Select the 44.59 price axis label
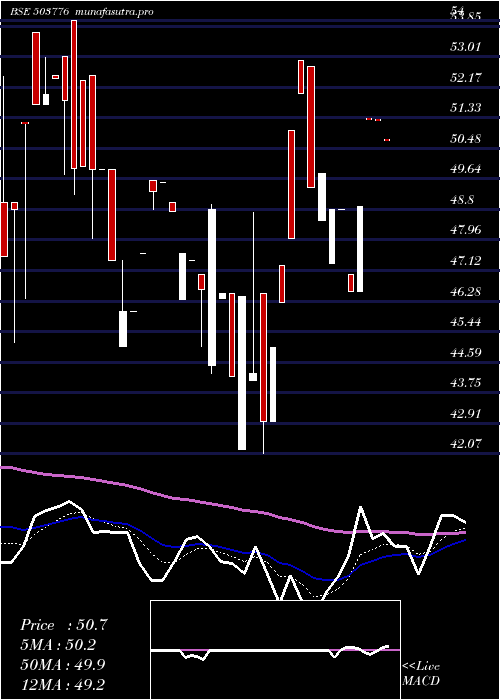The width and height of the screenshot is (500, 700). click(x=466, y=353)
